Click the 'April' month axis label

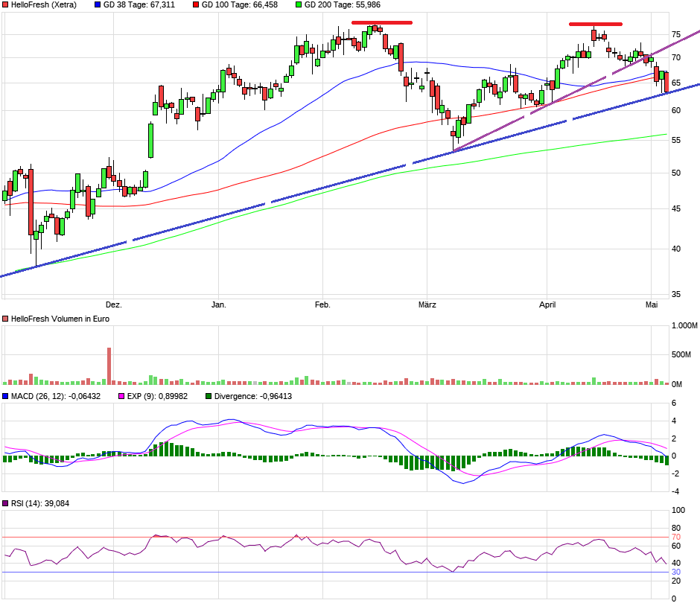(547, 304)
